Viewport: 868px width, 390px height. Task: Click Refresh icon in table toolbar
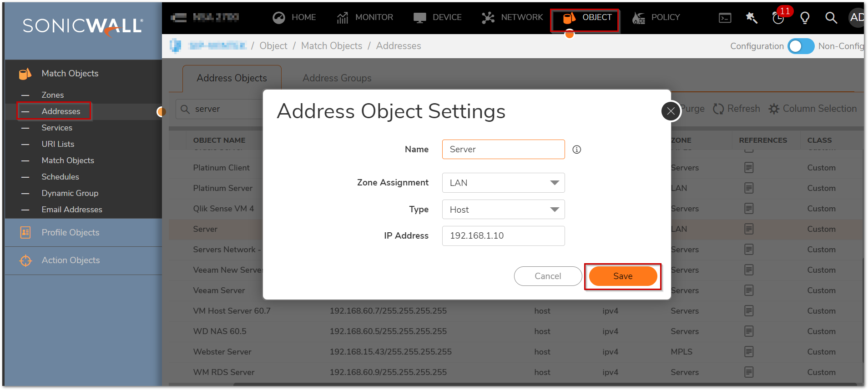tap(718, 109)
